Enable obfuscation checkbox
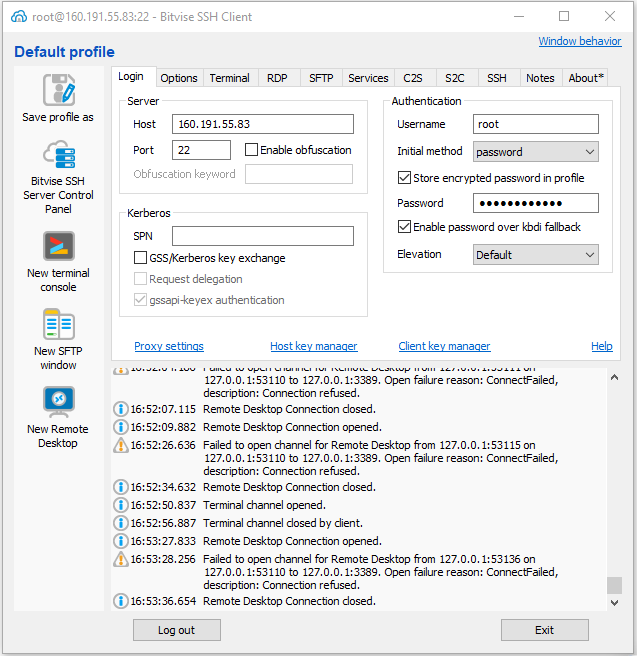 coord(251,150)
